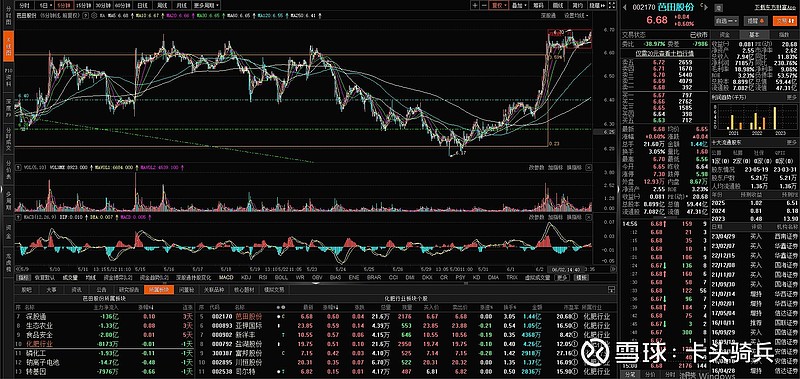Toggle K线图 sidebar view
Screen dimensions: 800x379
click(x=8, y=45)
